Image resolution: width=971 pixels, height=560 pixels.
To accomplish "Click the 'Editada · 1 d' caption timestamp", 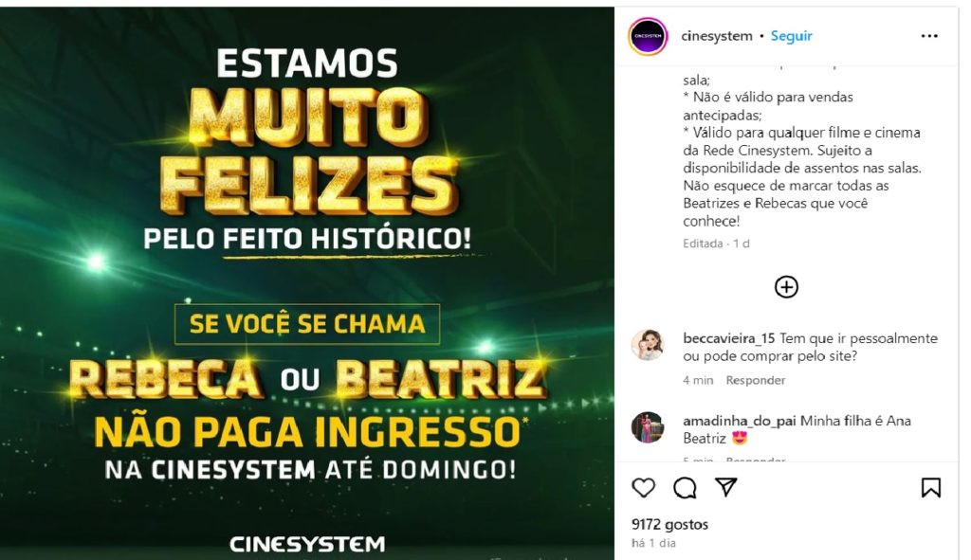I will point(716,244).
